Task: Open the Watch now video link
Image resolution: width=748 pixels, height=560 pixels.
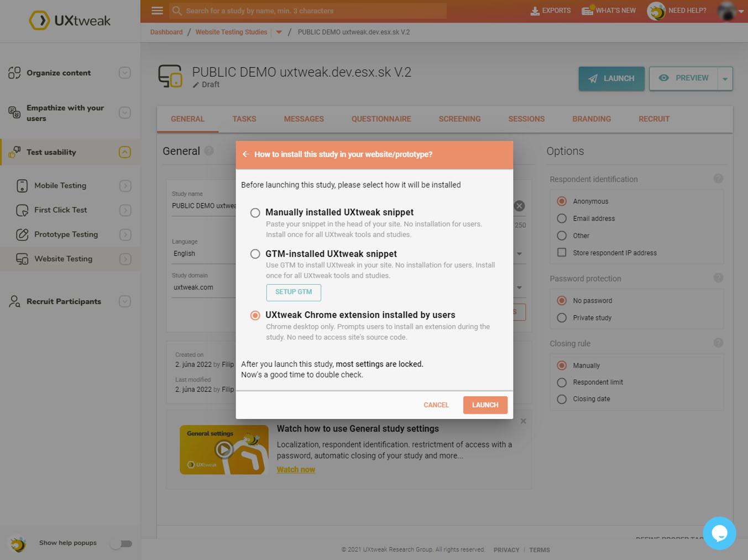Action: [x=295, y=469]
